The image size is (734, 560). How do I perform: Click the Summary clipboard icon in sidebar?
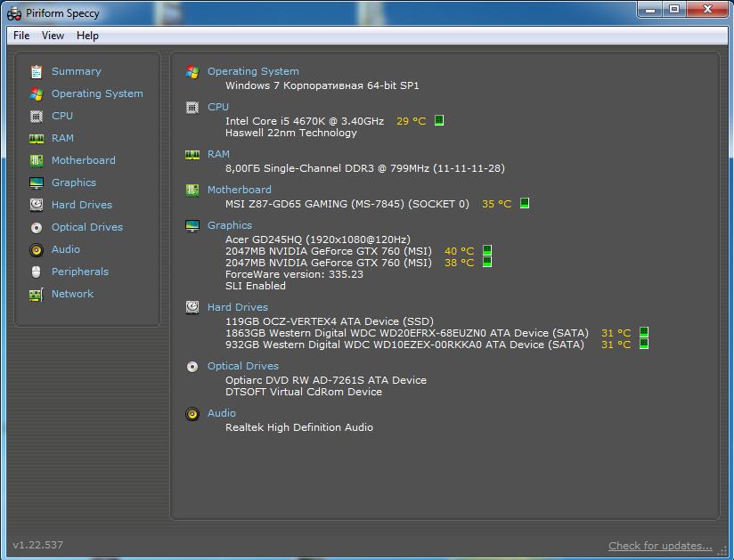pos(36,71)
